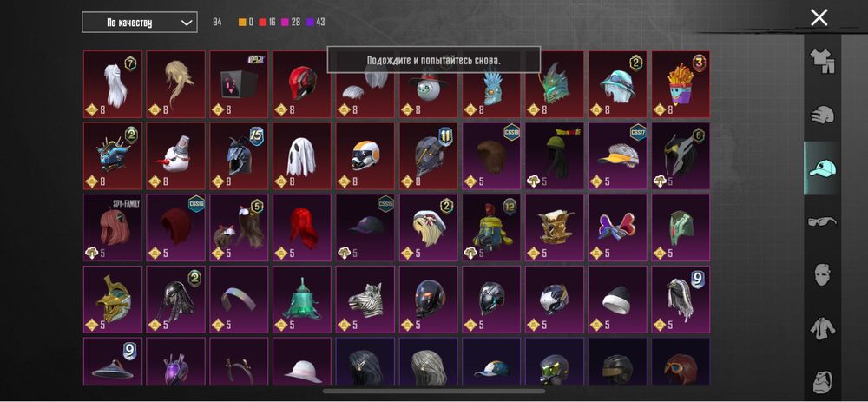Dismiss the "Подождите и попытайтесь снова" message
The image size is (868, 402).
click(x=433, y=60)
